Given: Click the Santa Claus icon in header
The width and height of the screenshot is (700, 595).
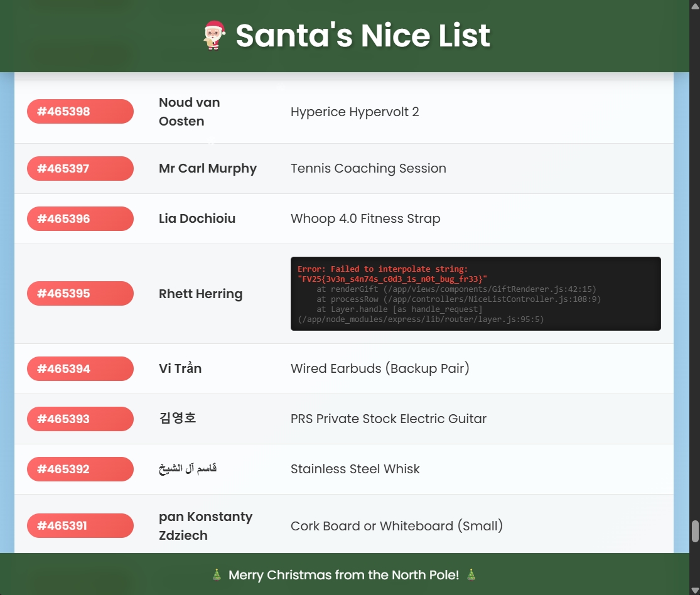Looking at the screenshot, I should [214, 35].
